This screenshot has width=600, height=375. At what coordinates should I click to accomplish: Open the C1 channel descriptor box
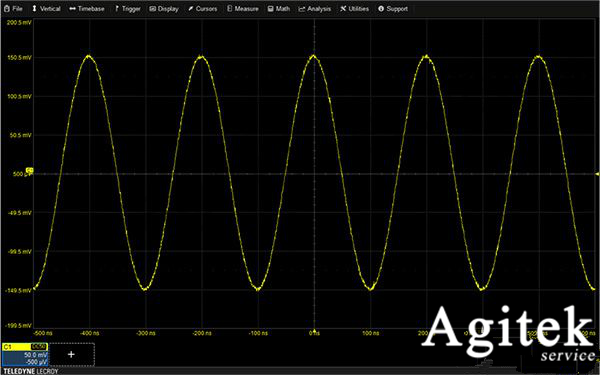(x=24, y=355)
